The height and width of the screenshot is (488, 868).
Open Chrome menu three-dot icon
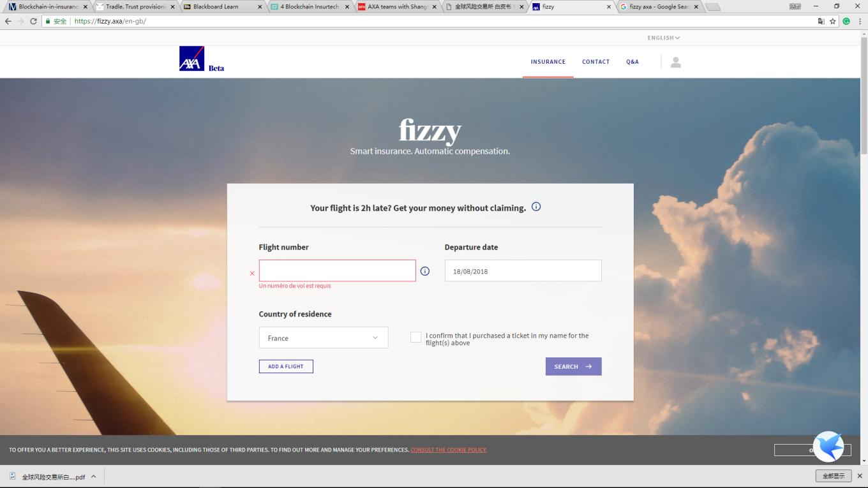(x=859, y=21)
